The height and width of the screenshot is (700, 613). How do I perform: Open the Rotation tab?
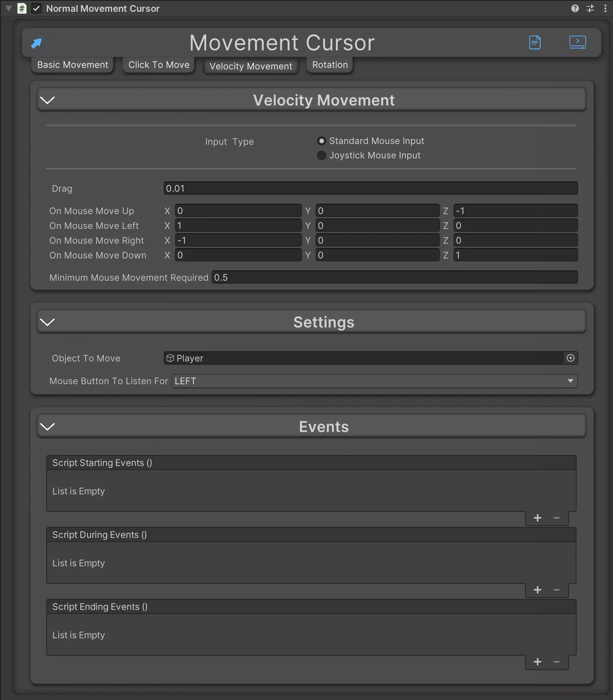click(330, 65)
